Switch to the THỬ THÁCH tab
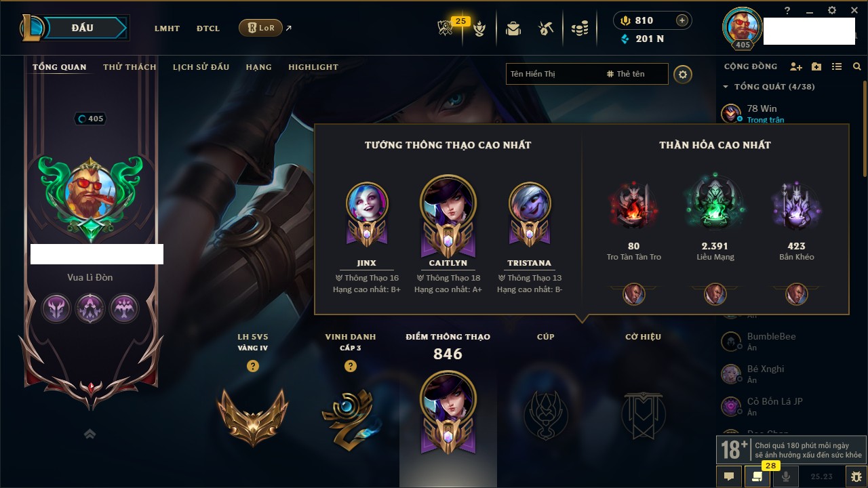 coord(130,67)
